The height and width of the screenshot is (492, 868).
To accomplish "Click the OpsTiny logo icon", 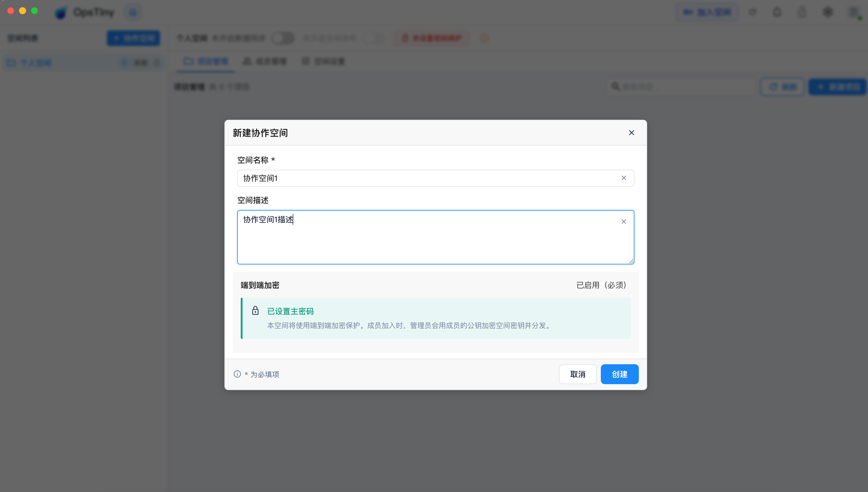I will 61,13.
